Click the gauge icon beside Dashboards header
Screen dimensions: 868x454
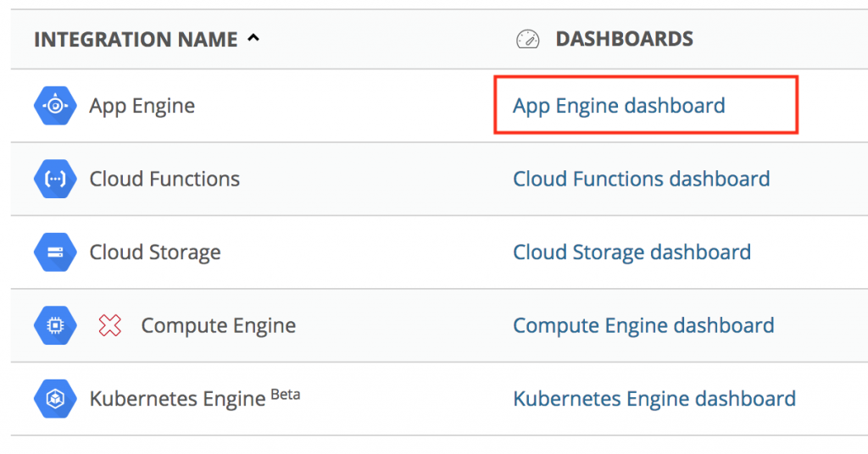pyautogui.click(x=528, y=39)
